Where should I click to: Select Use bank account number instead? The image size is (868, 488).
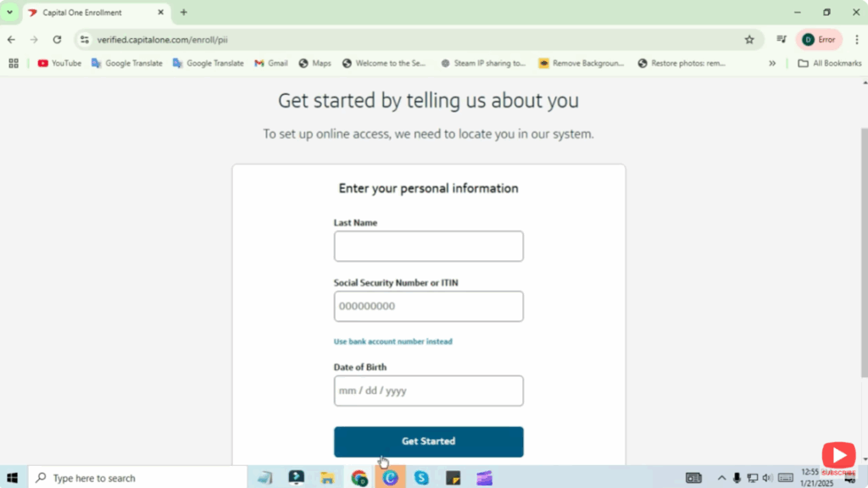pos(392,341)
